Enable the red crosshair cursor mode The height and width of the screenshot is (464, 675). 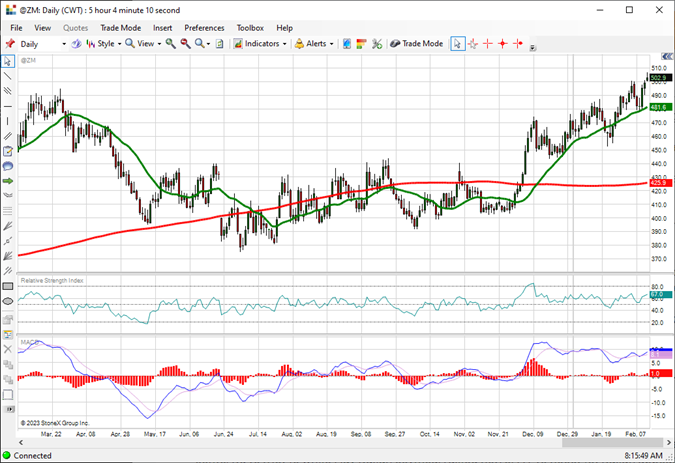coord(488,43)
